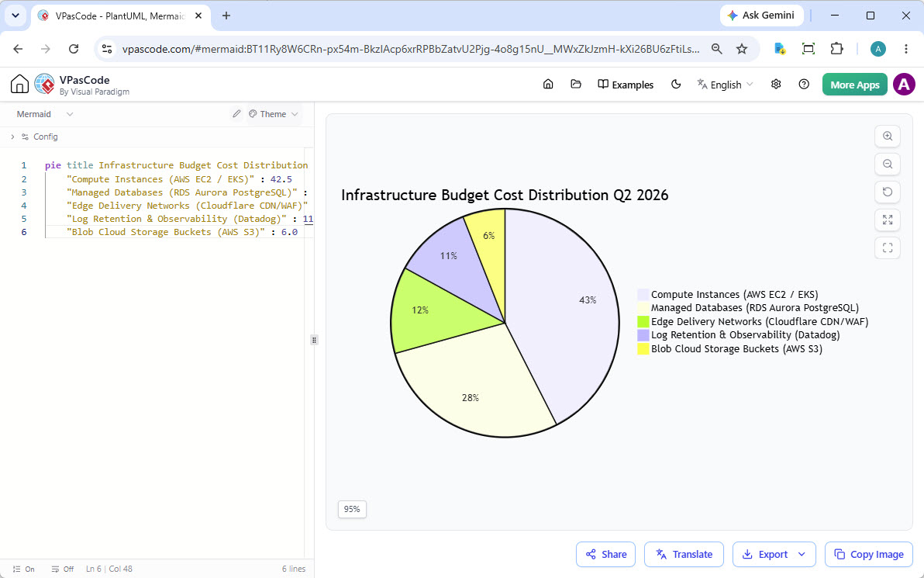Open the English language dropdown
This screenshot has height=578, width=924.
click(726, 85)
